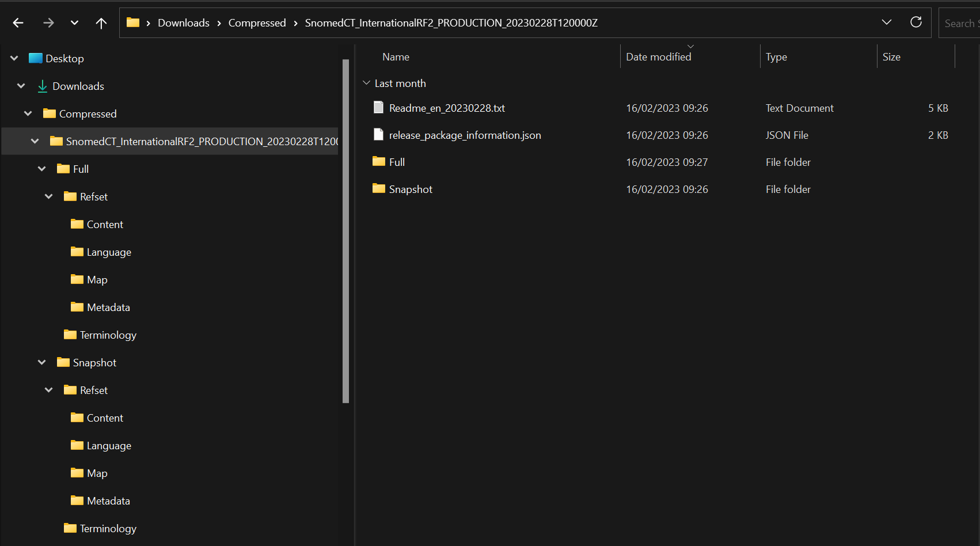
Task: Sort by Size column header
Action: (891, 57)
